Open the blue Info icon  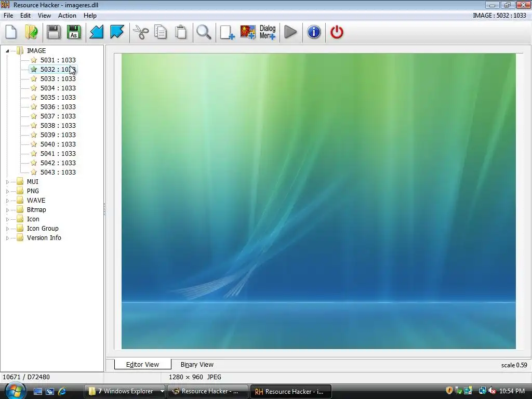(x=314, y=32)
